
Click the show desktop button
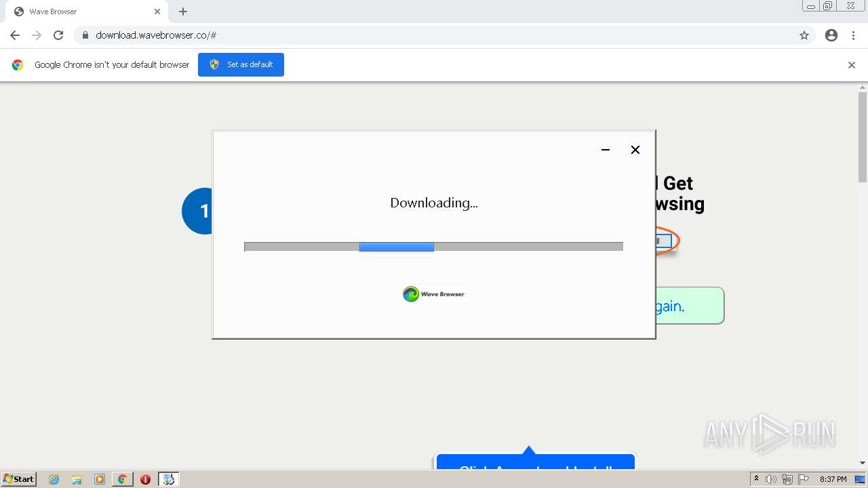[x=860, y=479]
